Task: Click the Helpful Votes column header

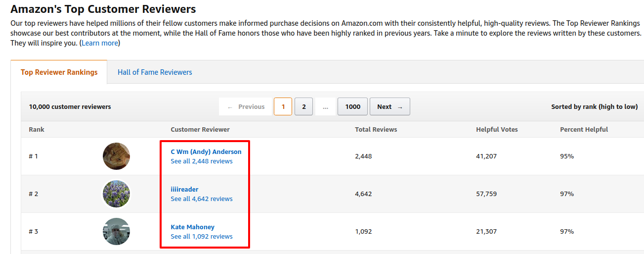Action: click(x=497, y=130)
